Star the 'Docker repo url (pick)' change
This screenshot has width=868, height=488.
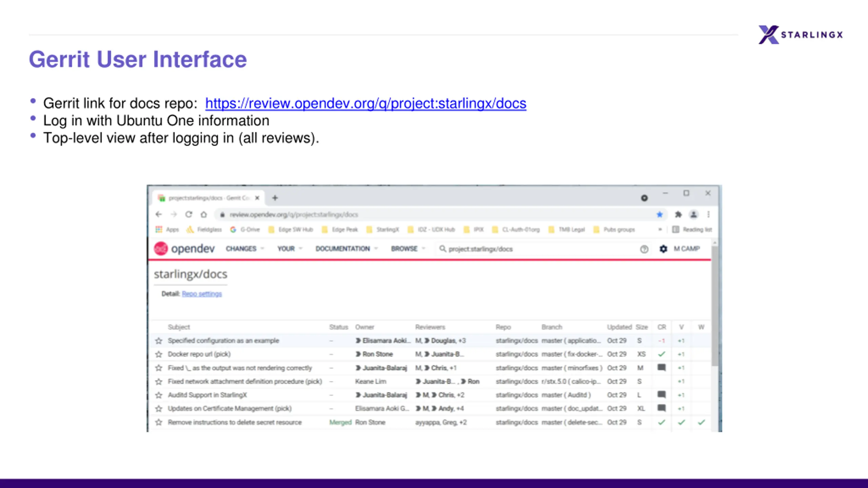tap(158, 354)
